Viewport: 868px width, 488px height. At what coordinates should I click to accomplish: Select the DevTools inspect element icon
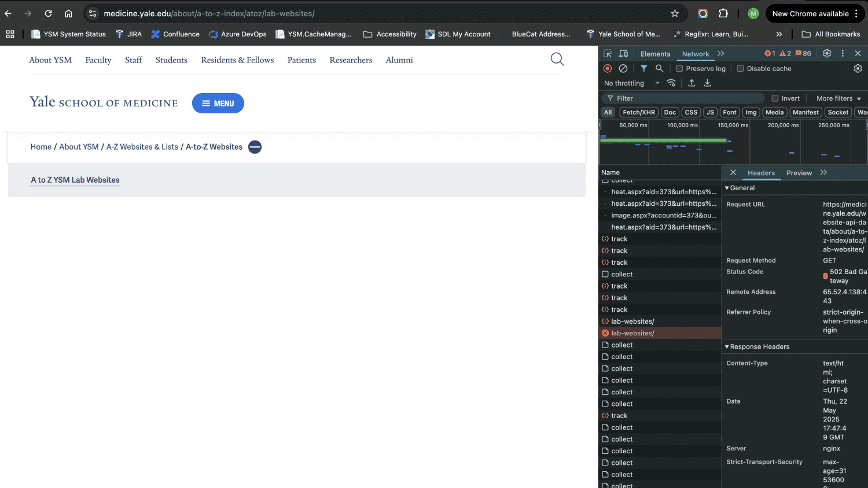coord(608,53)
